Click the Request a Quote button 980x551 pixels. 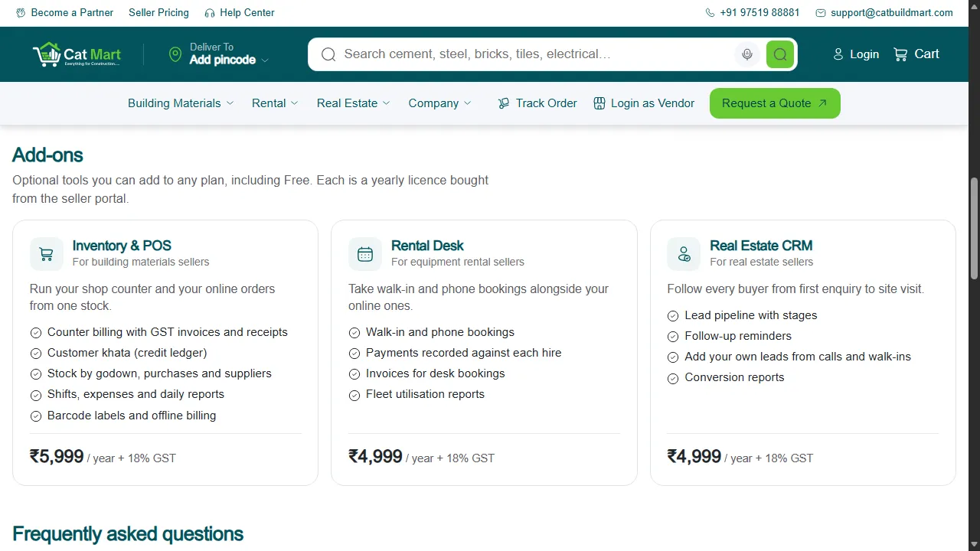775,103
